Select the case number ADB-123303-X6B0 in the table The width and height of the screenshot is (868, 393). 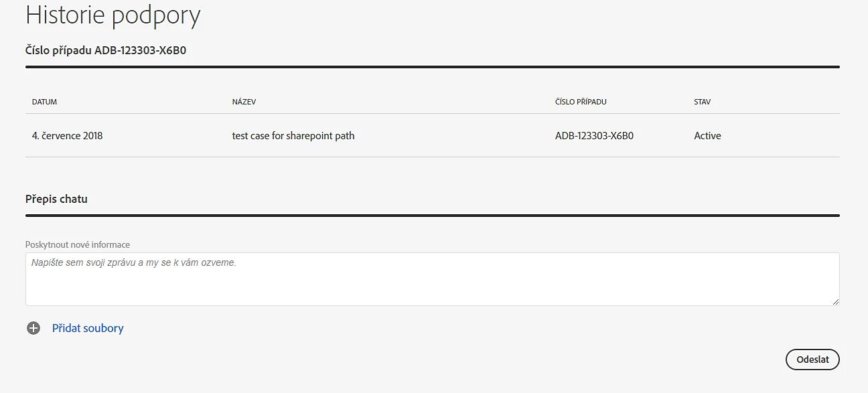(x=594, y=136)
